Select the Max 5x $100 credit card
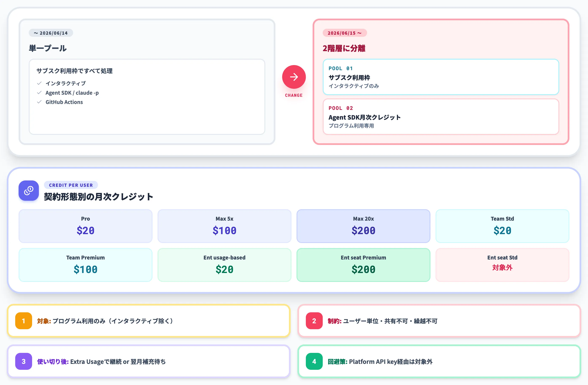 [x=224, y=226]
